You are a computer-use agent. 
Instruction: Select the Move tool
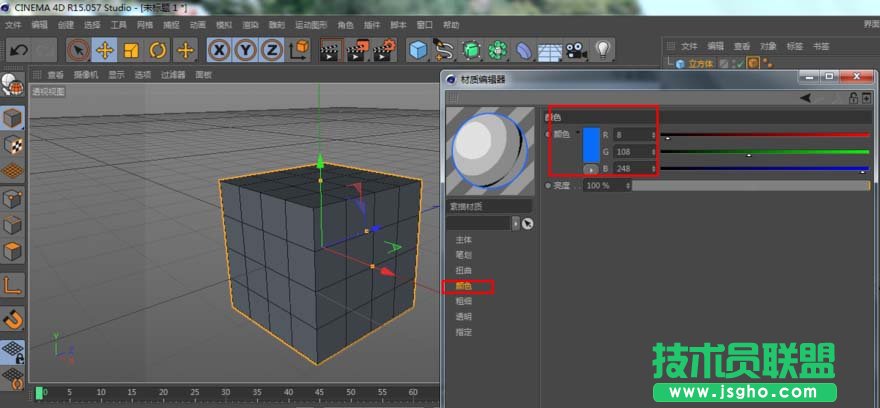coord(104,50)
